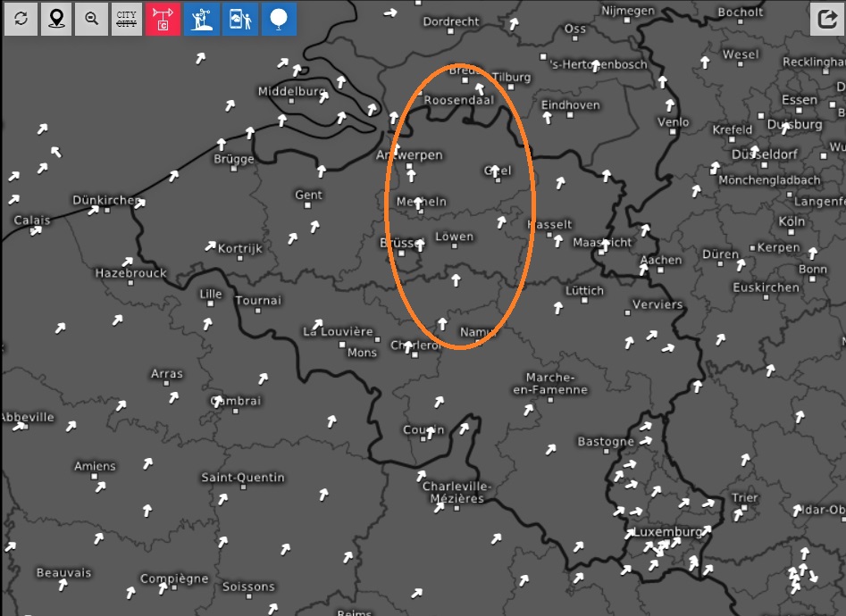Select the blue weather observer station icon
The width and height of the screenshot is (846, 616).
click(x=202, y=19)
